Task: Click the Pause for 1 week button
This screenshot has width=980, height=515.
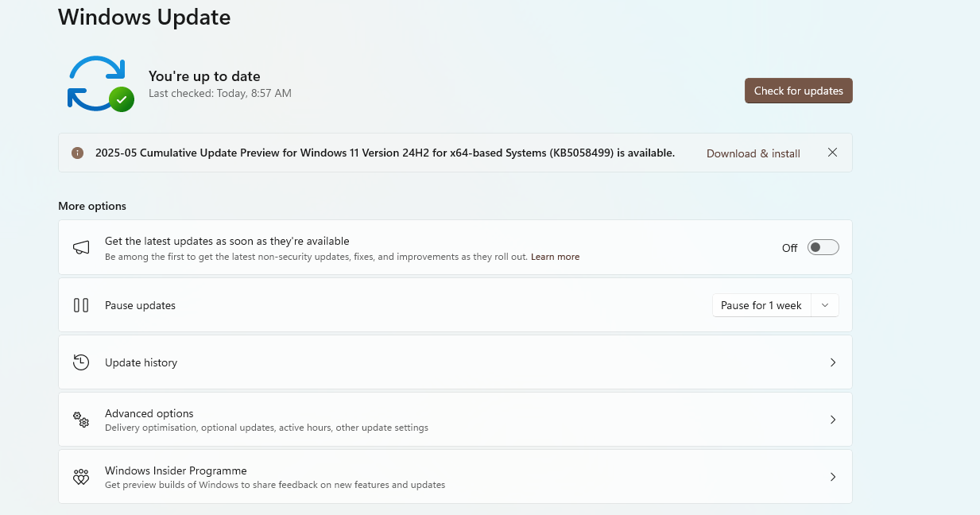Action: pyautogui.click(x=761, y=305)
